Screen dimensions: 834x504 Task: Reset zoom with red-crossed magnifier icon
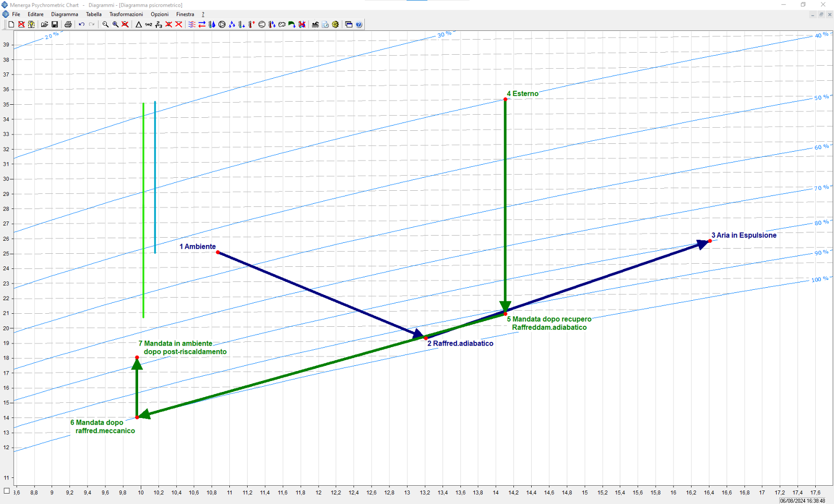(x=125, y=24)
